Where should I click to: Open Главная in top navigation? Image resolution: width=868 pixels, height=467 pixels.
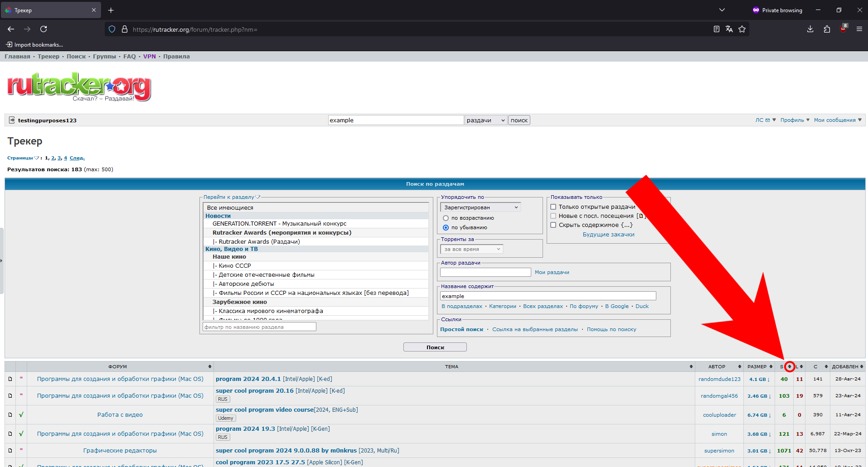(17, 57)
